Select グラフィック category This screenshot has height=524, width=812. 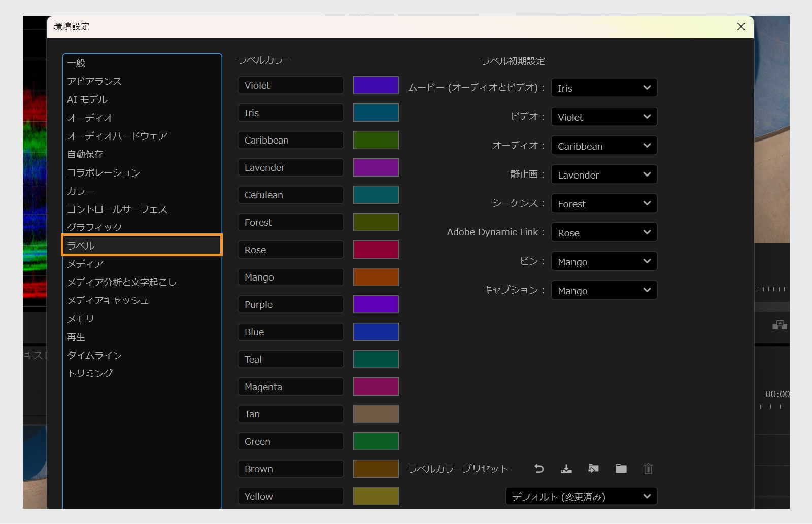coord(142,227)
